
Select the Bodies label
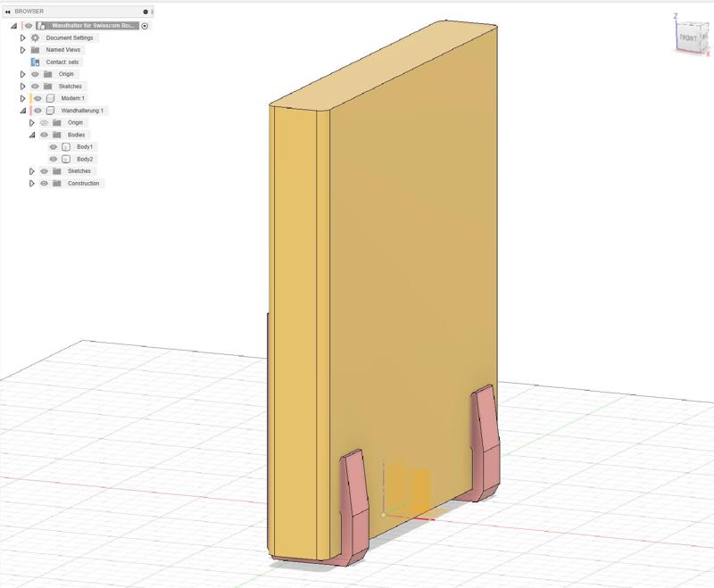coord(77,135)
